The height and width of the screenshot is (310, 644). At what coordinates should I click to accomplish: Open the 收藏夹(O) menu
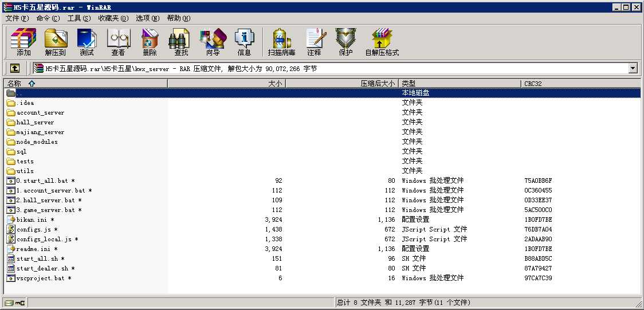(x=113, y=18)
